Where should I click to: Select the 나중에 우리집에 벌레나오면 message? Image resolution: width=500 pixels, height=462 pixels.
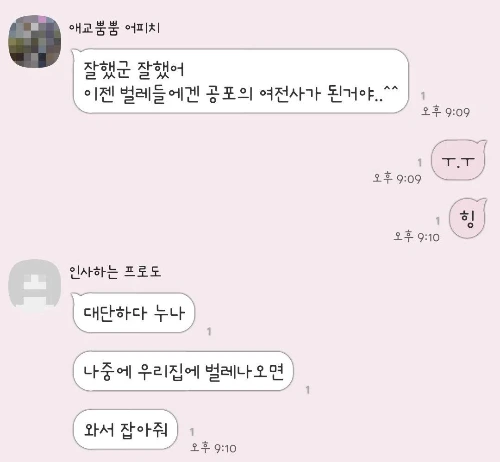click(x=183, y=371)
